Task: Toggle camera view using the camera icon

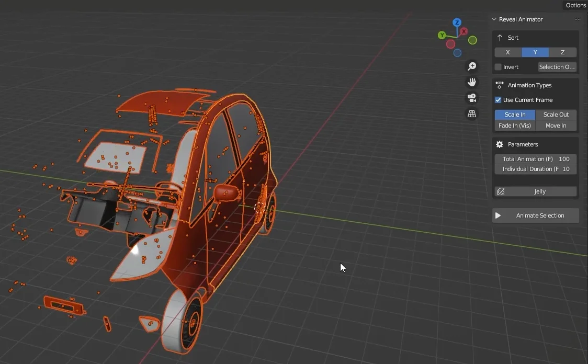Action: point(472,98)
